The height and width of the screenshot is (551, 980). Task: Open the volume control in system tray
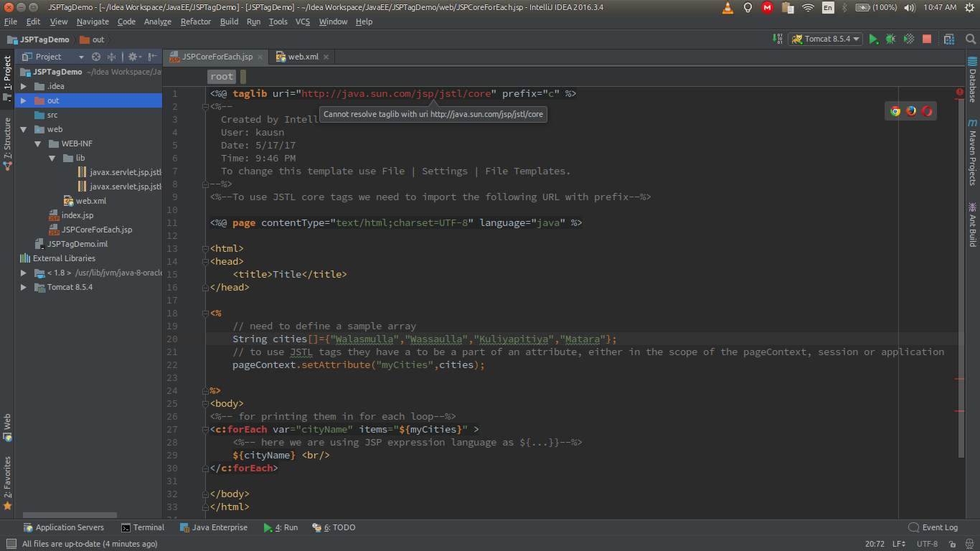(910, 8)
